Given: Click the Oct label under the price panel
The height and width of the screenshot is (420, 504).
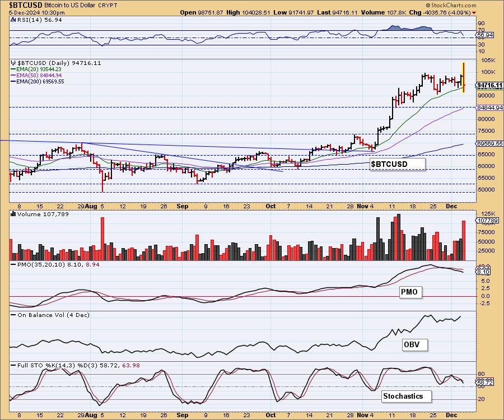Looking at the screenshot, I should pos(271,206).
